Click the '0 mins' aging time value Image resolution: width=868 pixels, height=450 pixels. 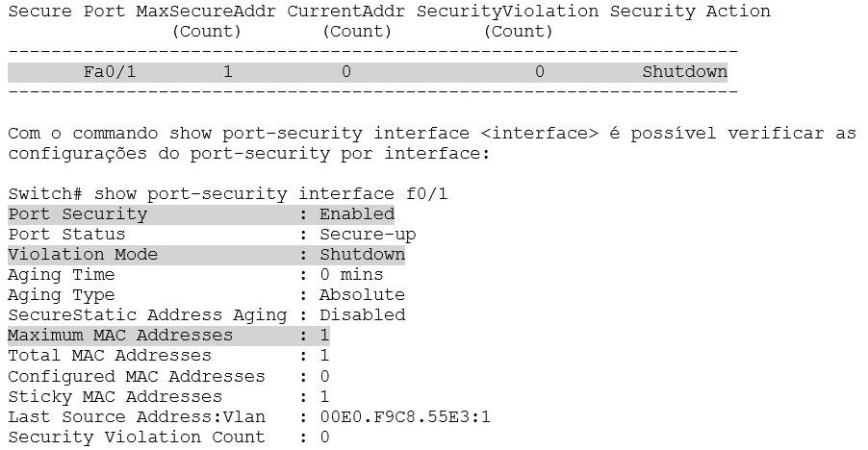coord(351,275)
